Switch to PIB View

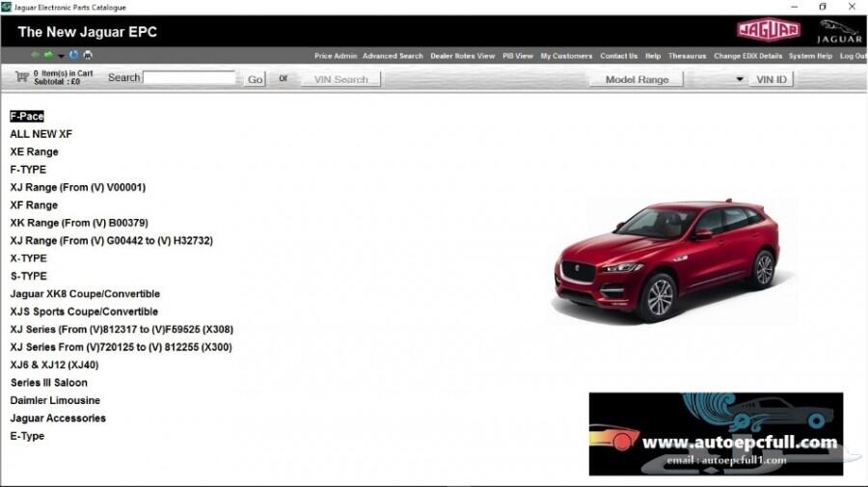pyautogui.click(x=518, y=56)
